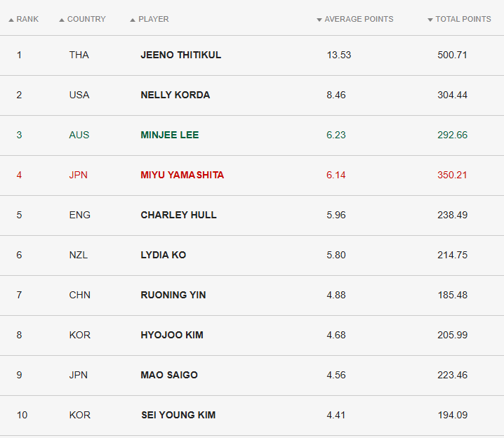Sort table by Player column
The height and width of the screenshot is (438, 504).
click(x=154, y=19)
